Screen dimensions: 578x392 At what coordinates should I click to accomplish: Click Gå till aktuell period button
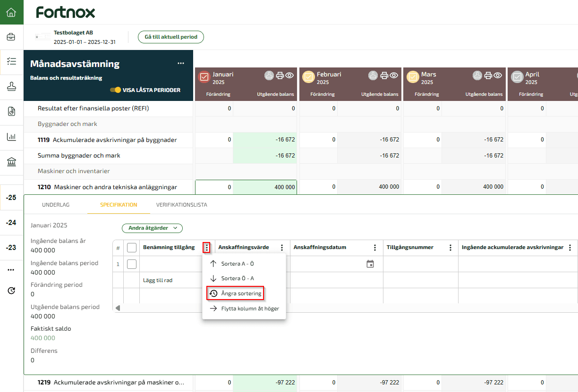(171, 37)
